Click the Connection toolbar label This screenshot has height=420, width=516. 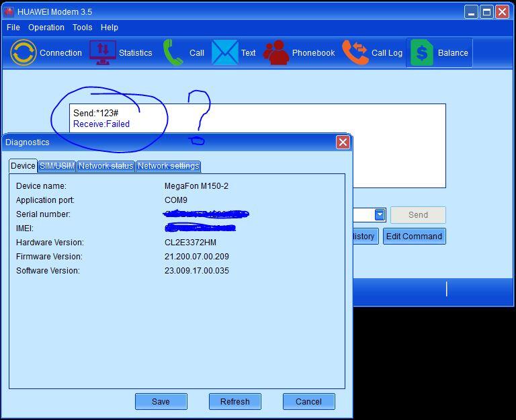(x=60, y=53)
